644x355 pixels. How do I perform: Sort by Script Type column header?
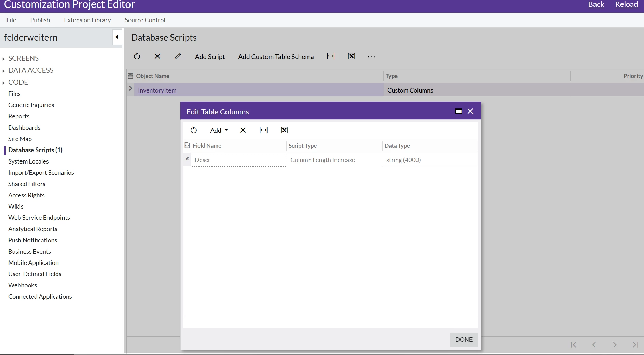334,146
